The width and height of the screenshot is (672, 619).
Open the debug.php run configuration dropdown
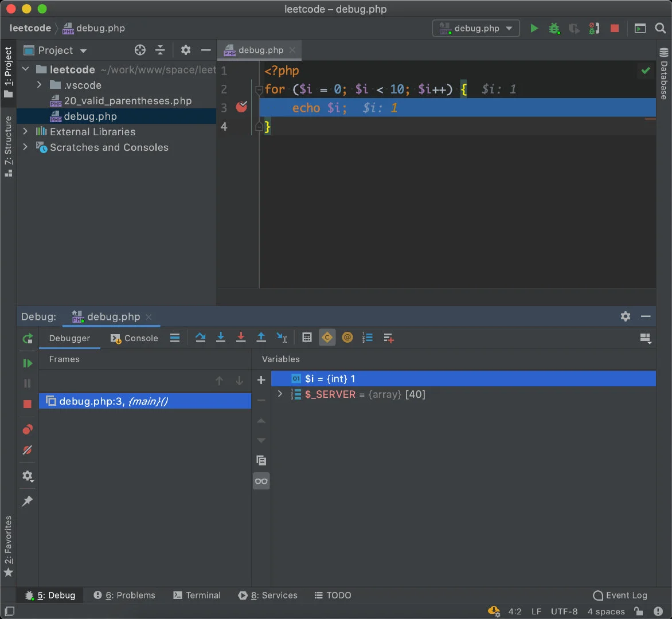pyautogui.click(x=476, y=28)
